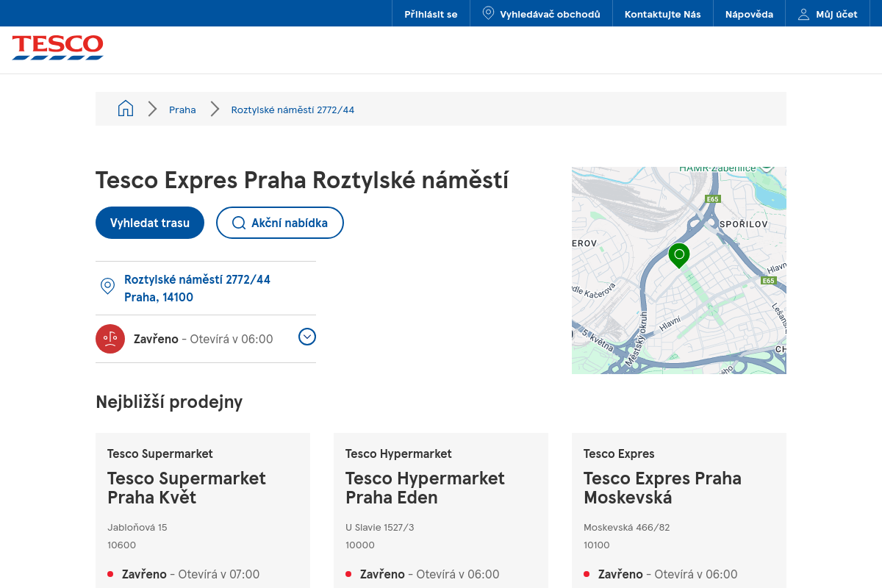This screenshot has height=588, width=882.
Task: Click 'Otevírá v 07:00' status in Květ card
Action: [219, 574]
